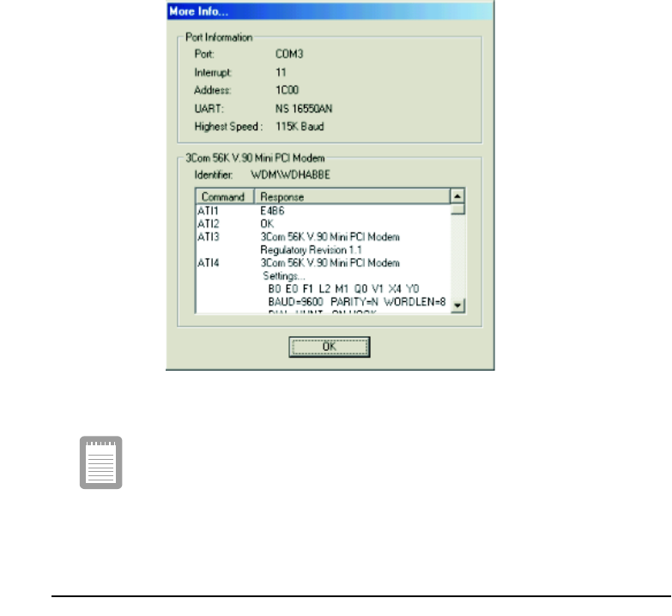Click the interrupt value 11
This screenshot has height=616, width=672.
pos(281,72)
